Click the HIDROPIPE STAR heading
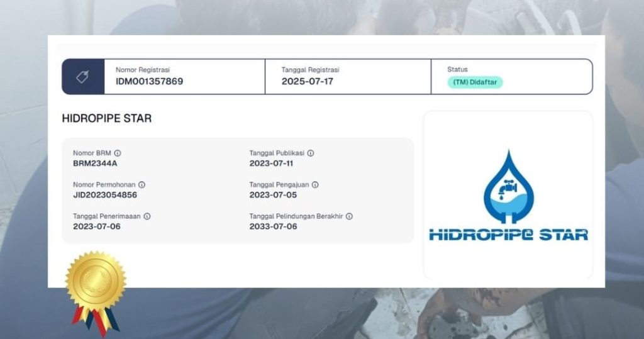 click(106, 118)
